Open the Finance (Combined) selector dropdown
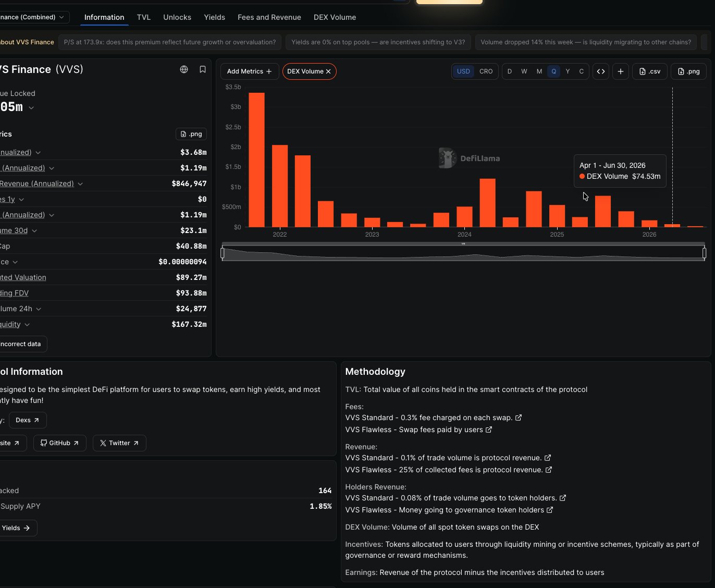Viewport: 715px width, 588px height. coord(34,17)
